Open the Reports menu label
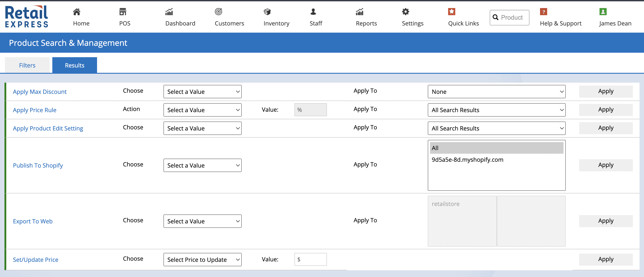 pyautogui.click(x=366, y=23)
